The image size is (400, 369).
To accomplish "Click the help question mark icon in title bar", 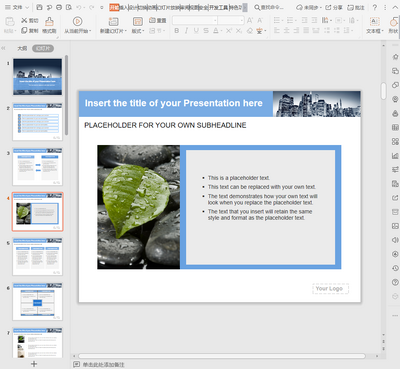I will (x=375, y=7).
